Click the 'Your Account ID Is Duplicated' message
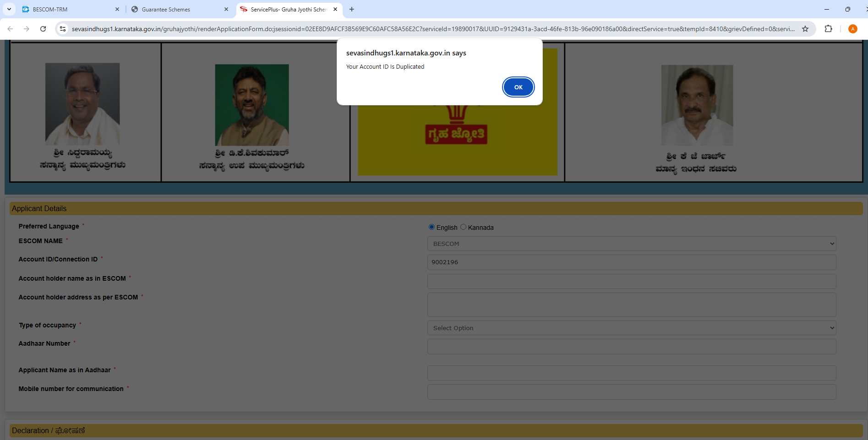Image resolution: width=868 pixels, height=440 pixels. (x=385, y=66)
